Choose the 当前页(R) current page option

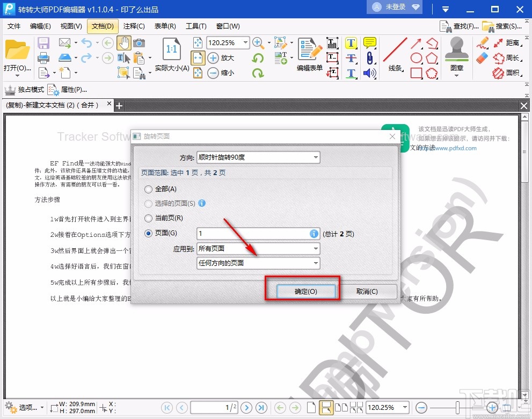(148, 219)
